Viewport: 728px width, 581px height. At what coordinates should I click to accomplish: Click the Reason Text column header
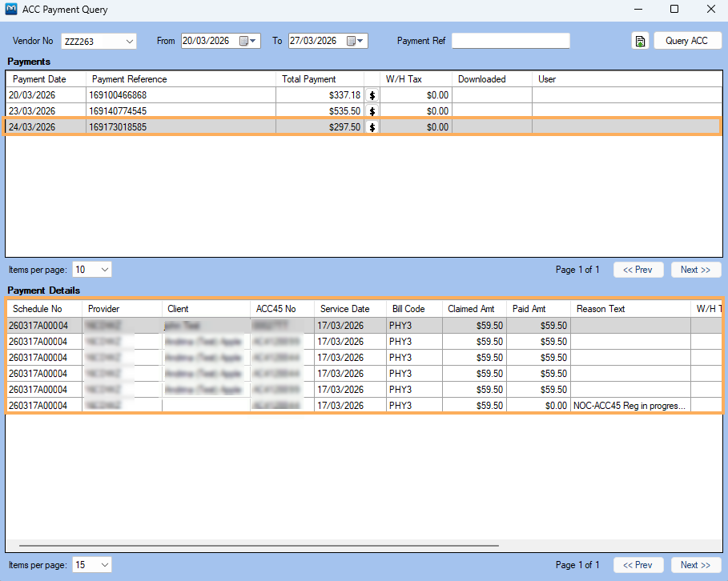click(630, 309)
